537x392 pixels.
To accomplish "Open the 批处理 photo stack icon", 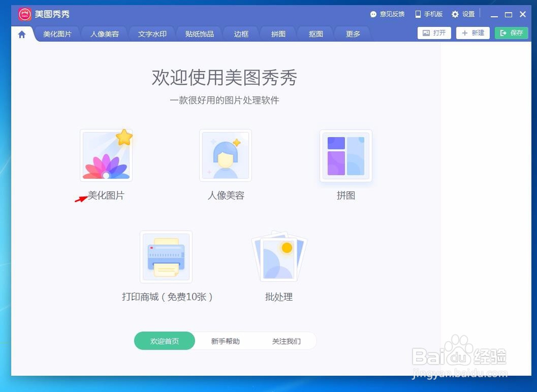I will coord(279,256).
